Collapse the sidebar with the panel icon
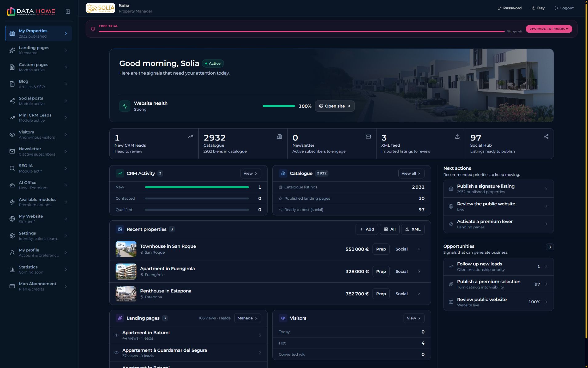 coord(68,12)
